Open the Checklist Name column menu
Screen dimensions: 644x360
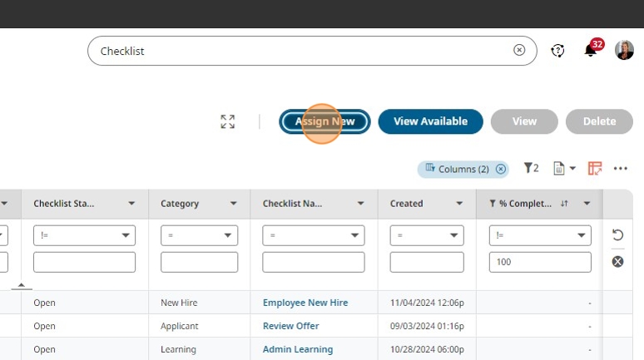(x=360, y=204)
